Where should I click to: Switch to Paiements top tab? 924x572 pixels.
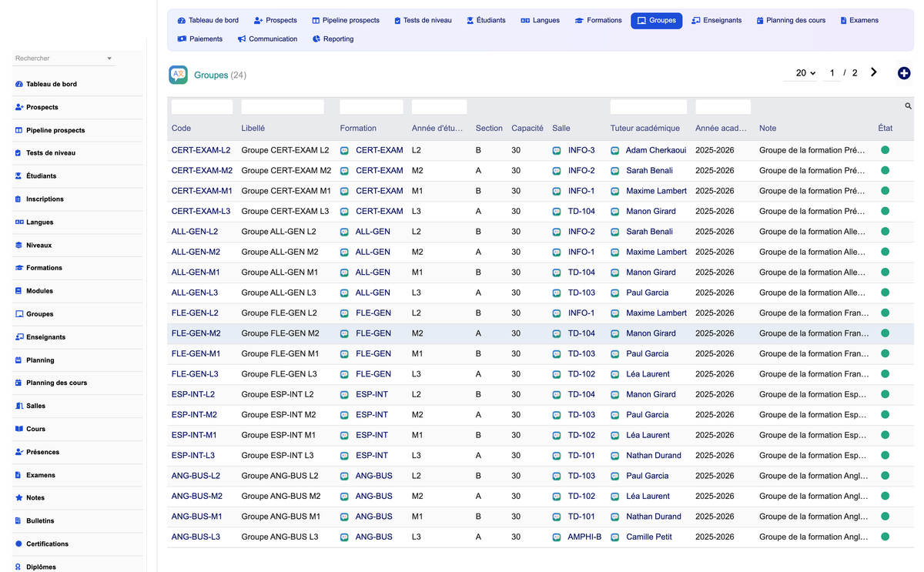[200, 39]
